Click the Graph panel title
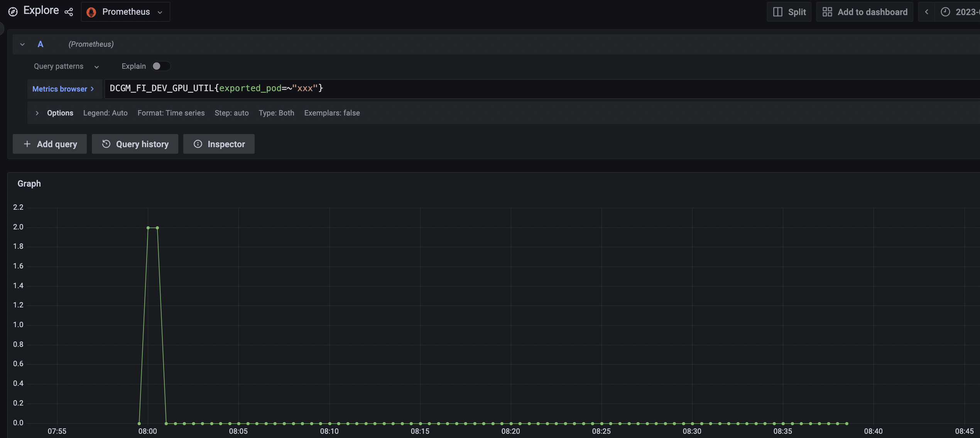The image size is (980, 438). coord(29,183)
